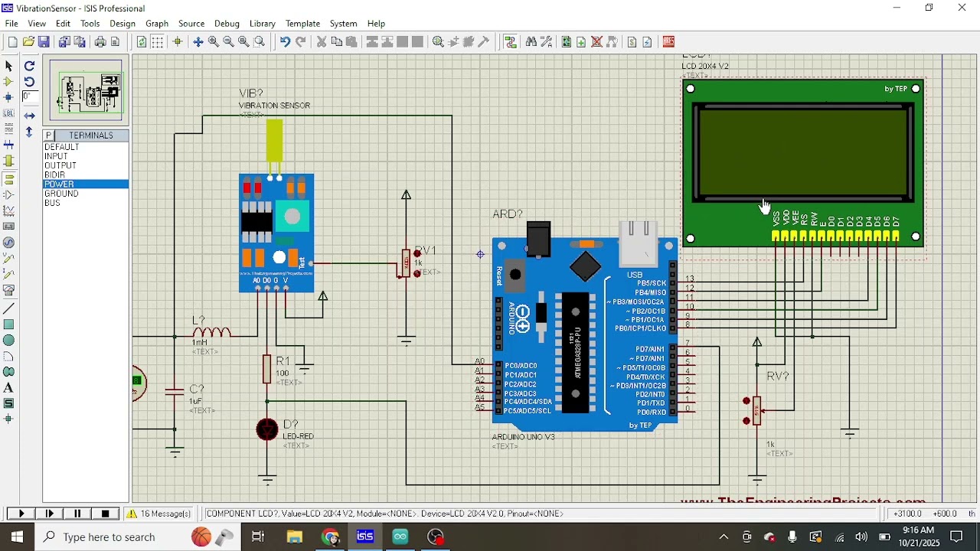Image resolution: width=980 pixels, height=551 pixels.
Task: Toggle the grid display
Action: tap(158, 42)
